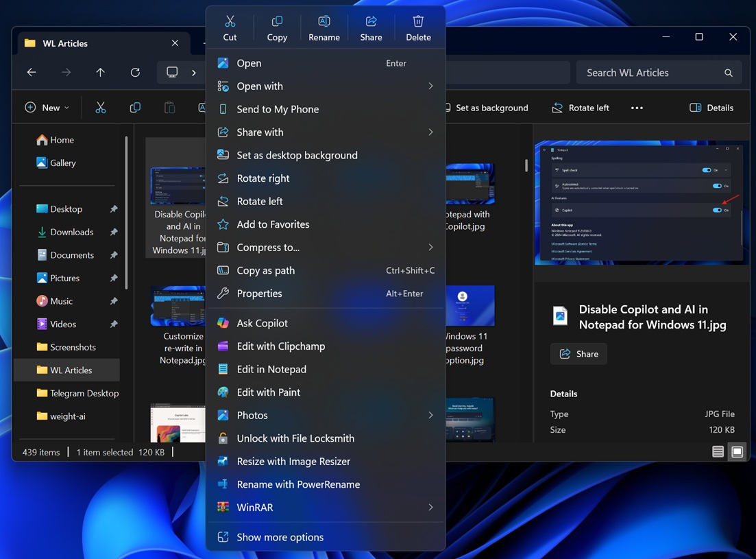Click the Share button in the details pane
The height and width of the screenshot is (559, 756).
578,353
